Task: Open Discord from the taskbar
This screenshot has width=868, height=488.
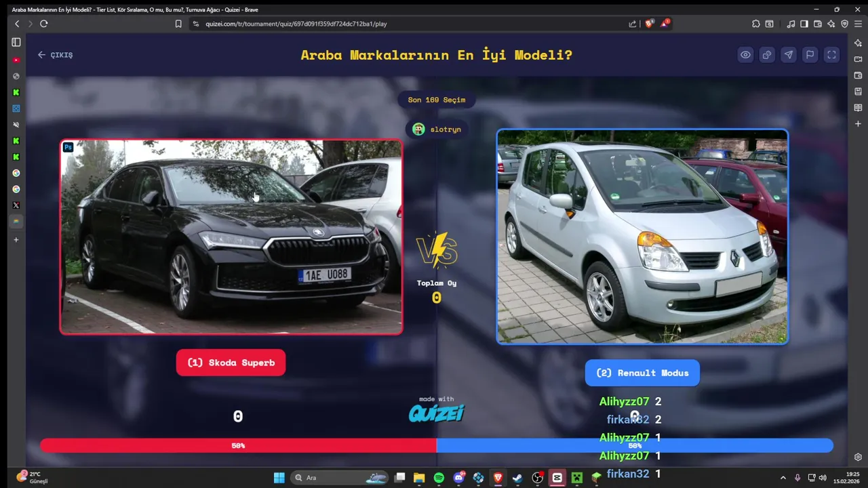Action: tap(458, 478)
